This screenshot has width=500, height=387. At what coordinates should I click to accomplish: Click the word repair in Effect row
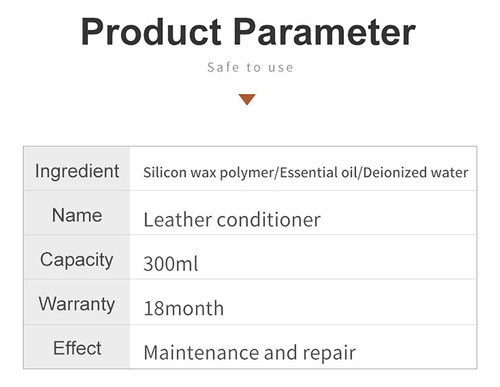point(329,353)
